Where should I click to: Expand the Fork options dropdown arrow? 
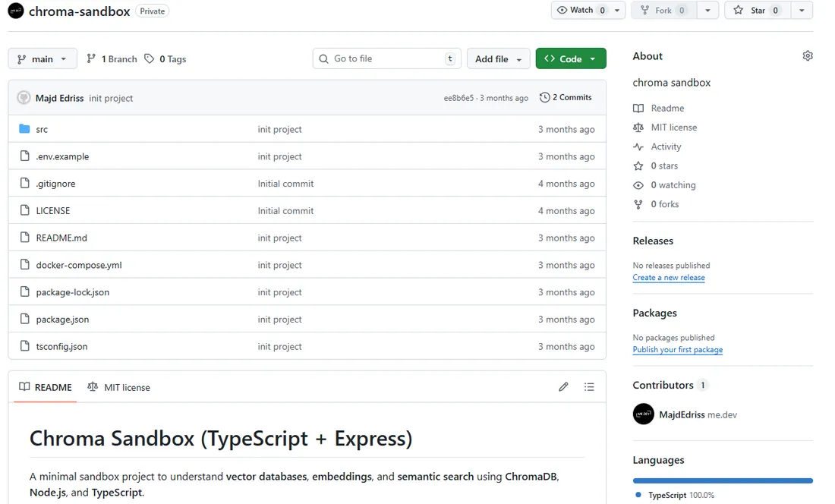click(707, 10)
